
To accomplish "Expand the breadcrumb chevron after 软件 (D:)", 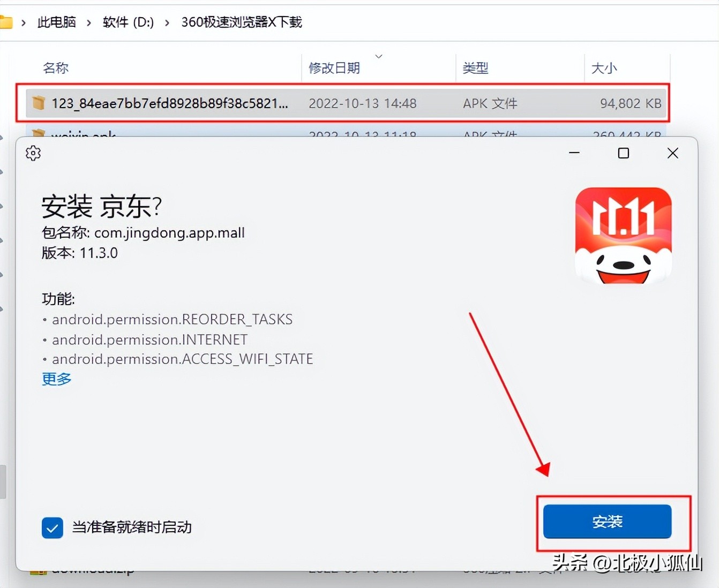I will tap(166, 23).
